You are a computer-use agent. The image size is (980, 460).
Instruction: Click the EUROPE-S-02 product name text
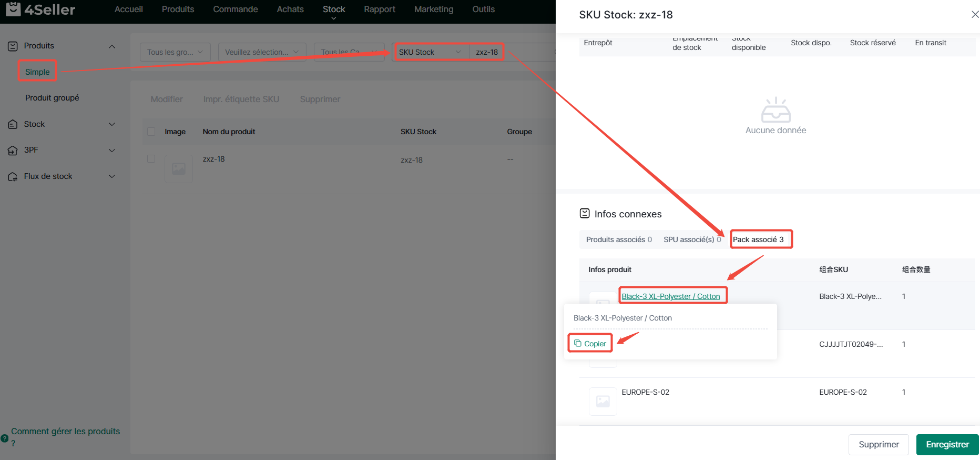(646, 392)
